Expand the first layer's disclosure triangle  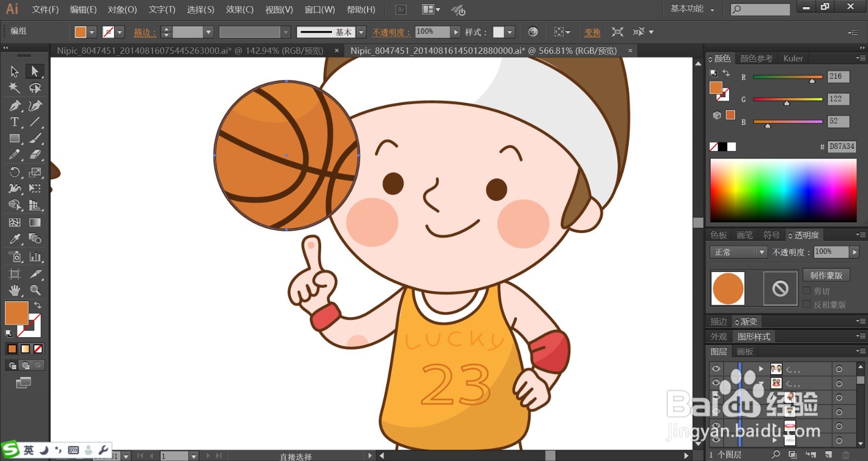tap(761, 369)
